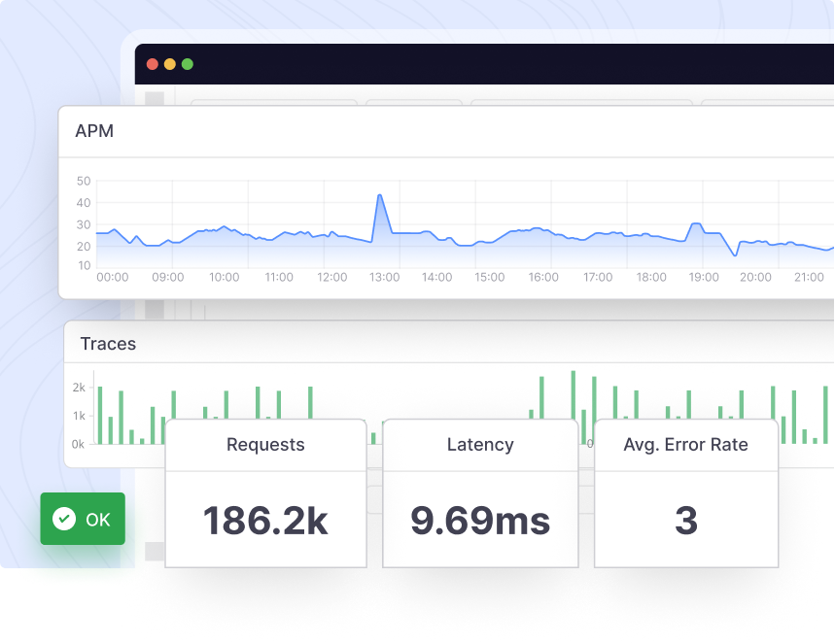Select the 13:00 label on the time axis
835x644 pixels.
(x=384, y=278)
